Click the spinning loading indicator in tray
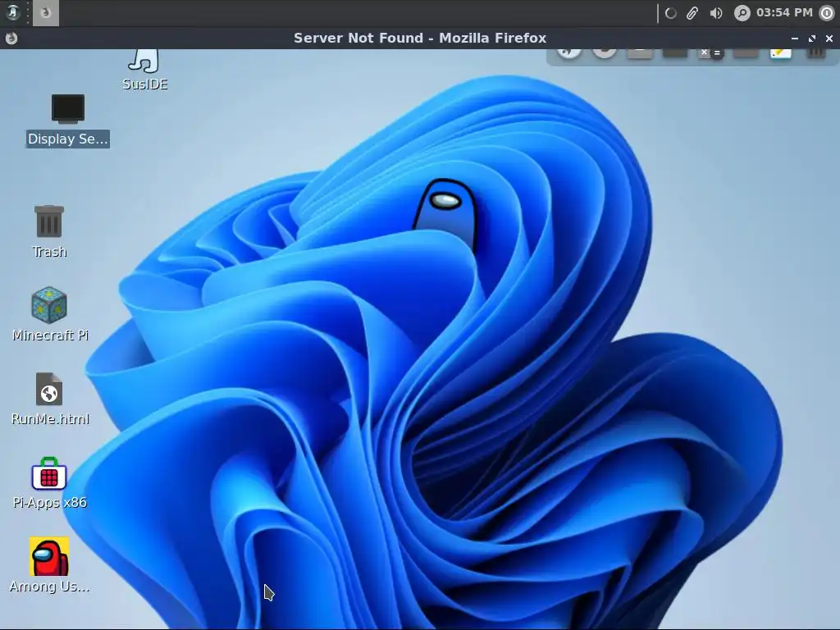Screen dimensions: 840x630 (x=670, y=13)
